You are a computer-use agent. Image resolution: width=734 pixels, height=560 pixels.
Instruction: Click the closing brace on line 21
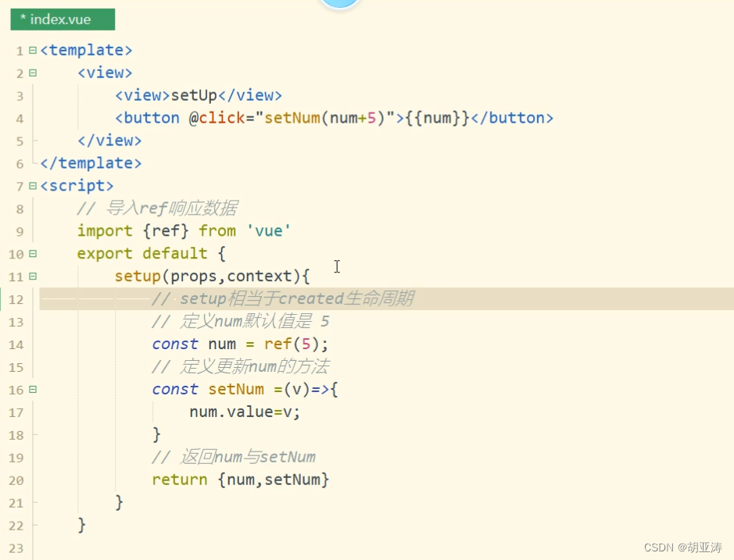(x=119, y=503)
